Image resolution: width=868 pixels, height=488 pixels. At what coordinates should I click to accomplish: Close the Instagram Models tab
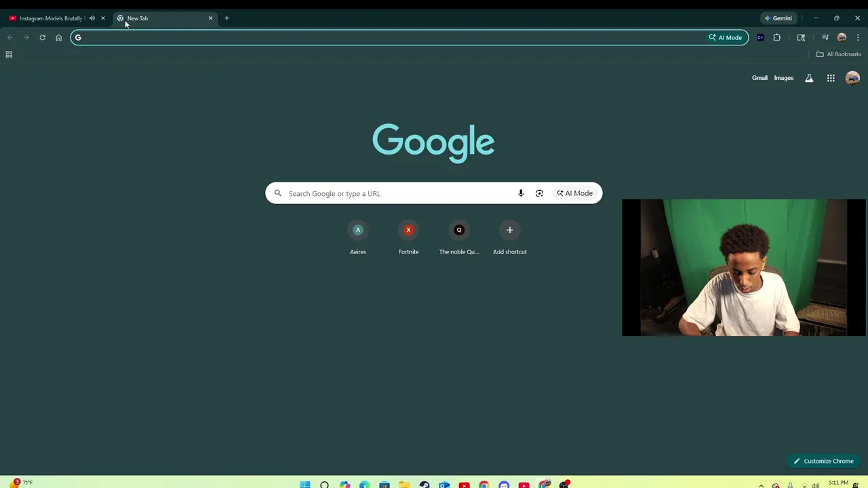coord(103,18)
